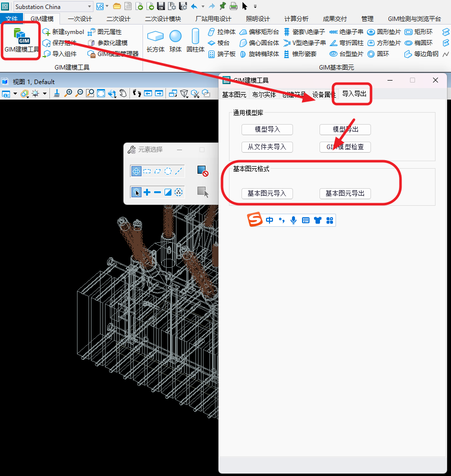Screen dimensions: 451x476
Task: Open 图元属性 from the ribbon
Action: click(x=104, y=32)
